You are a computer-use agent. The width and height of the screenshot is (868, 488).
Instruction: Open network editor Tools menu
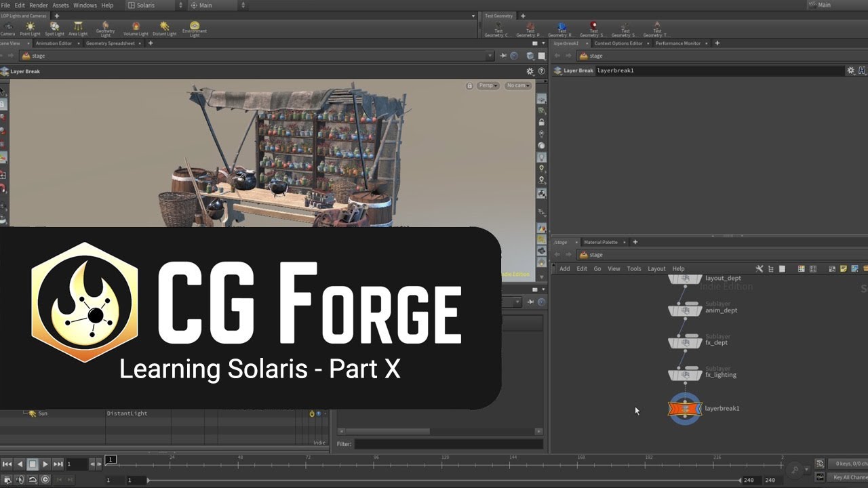pyautogui.click(x=634, y=269)
